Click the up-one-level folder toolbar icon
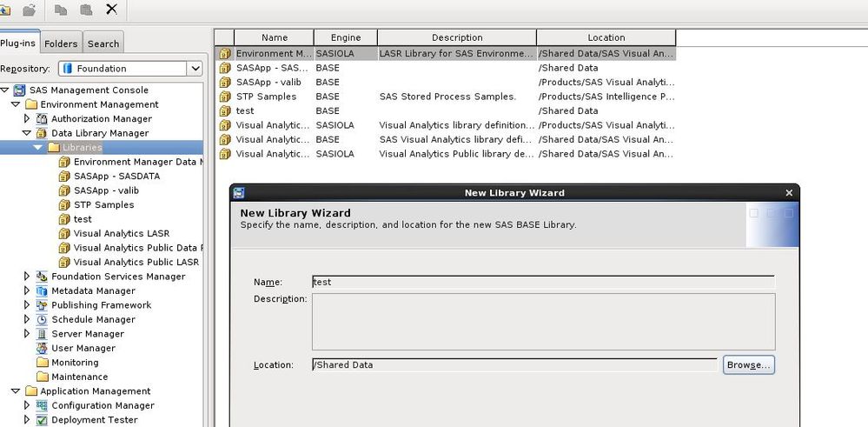Screen dimensions: 868x427 (x=4, y=10)
